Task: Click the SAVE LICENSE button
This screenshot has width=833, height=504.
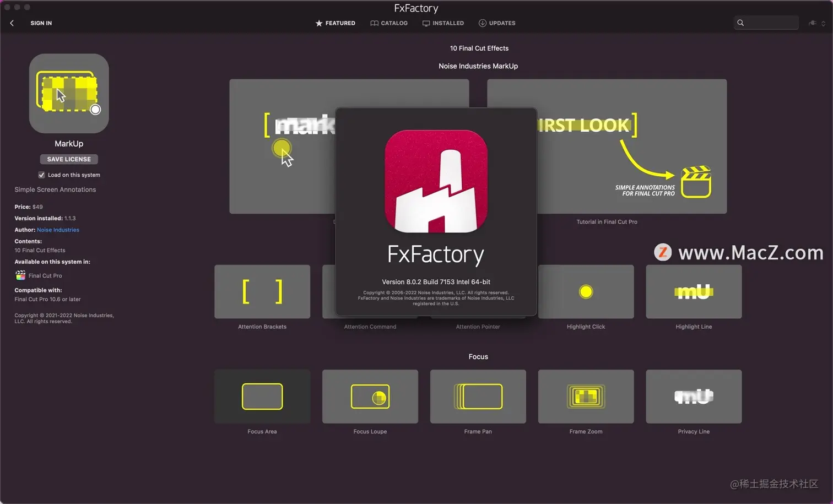Action: (69, 159)
